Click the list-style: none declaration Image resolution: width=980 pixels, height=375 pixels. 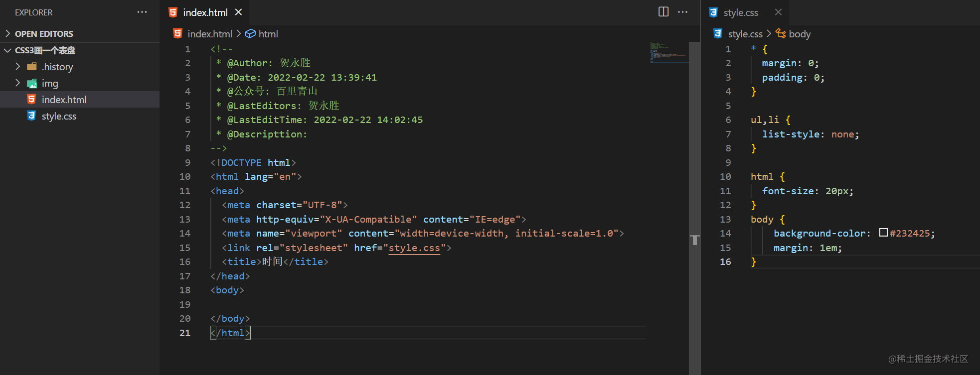click(x=811, y=134)
